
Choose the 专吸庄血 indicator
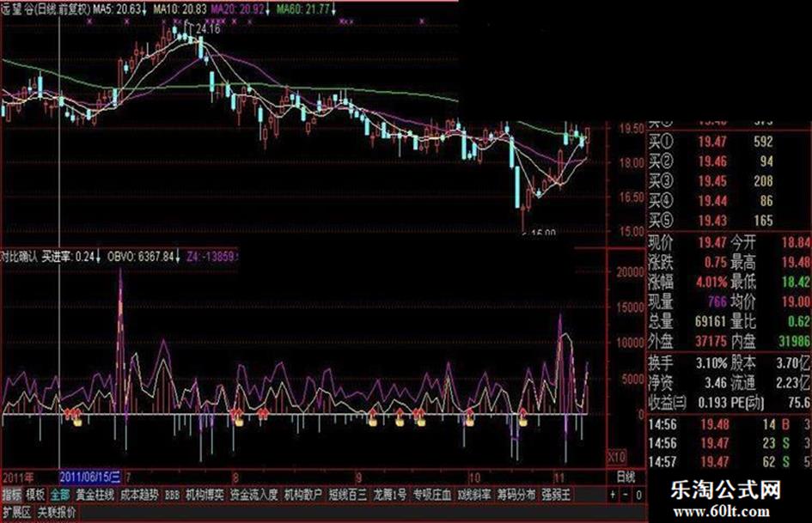point(432,495)
